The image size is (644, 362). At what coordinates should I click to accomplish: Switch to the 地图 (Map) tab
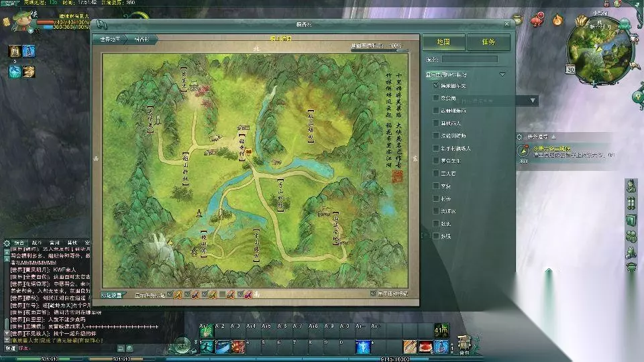click(x=443, y=42)
